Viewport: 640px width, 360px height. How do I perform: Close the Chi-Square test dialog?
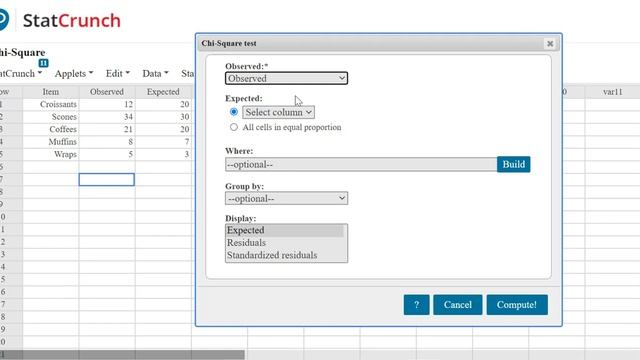coord(550,43)
